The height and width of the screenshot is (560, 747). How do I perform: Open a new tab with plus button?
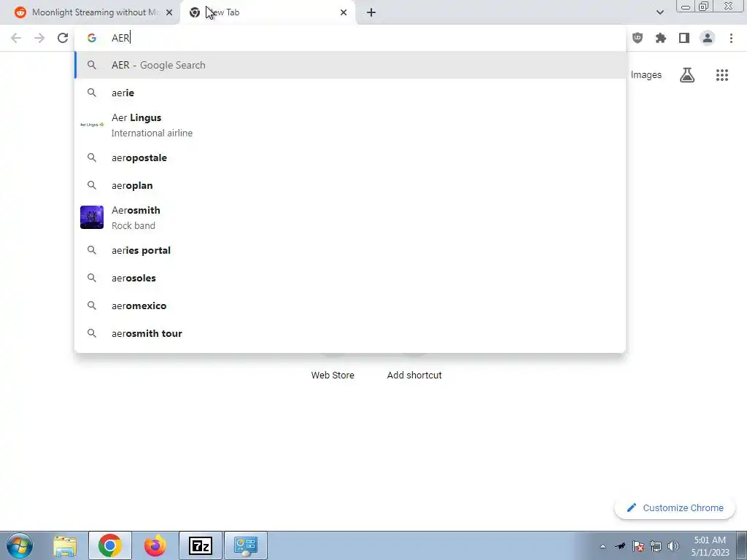pyautogui.click(x=371, y=12)
